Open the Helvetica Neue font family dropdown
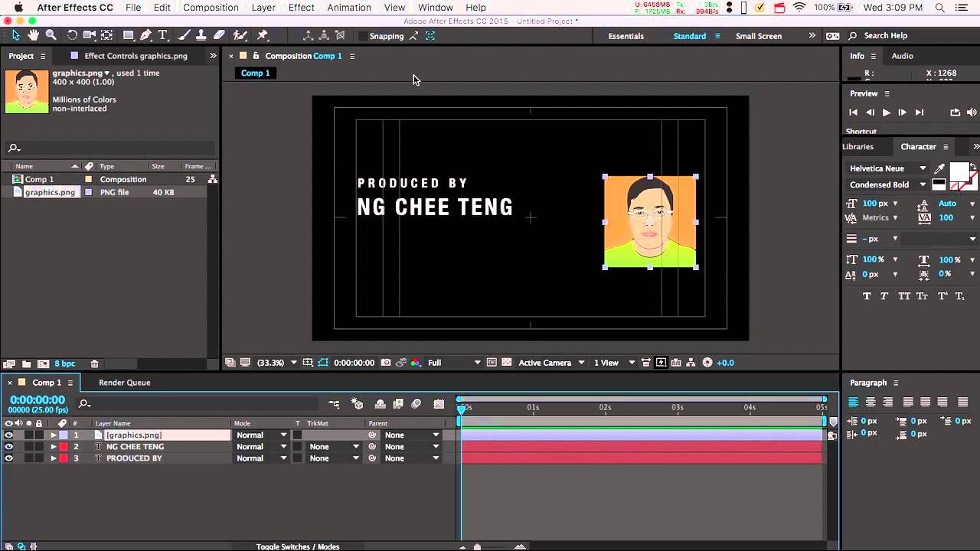The height and width of the screenshot is (551, 980). point(888,168)
